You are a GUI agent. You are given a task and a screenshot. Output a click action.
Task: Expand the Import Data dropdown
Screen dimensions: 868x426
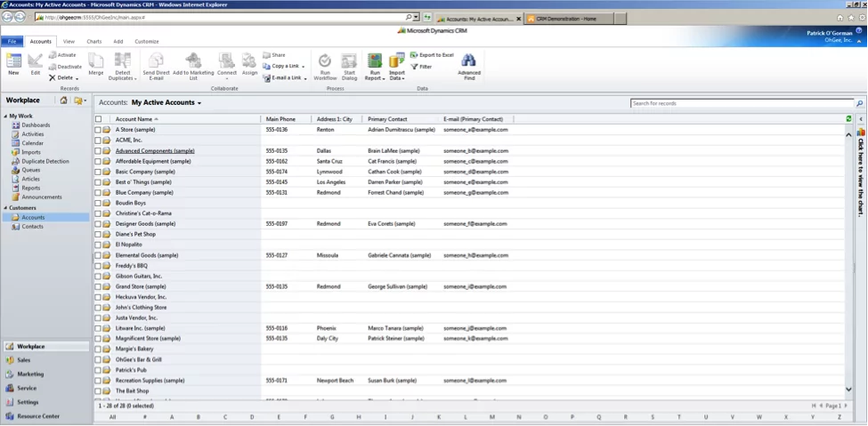pyautogui.click(x=403, y=79)
